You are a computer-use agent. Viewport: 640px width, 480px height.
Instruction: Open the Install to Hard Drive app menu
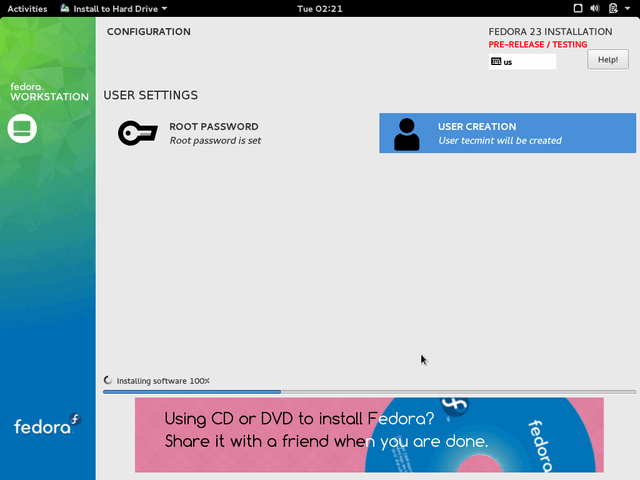click(x=114, y=9)
